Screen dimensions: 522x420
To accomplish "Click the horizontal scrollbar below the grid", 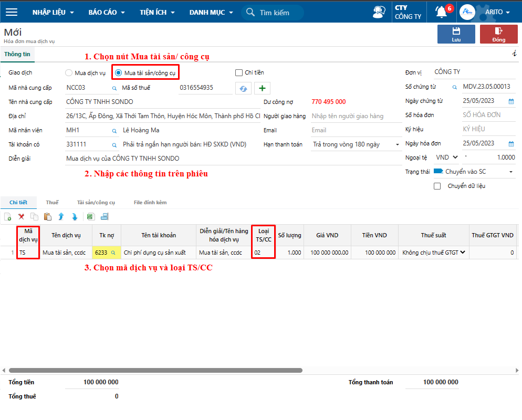I will 158,370.
